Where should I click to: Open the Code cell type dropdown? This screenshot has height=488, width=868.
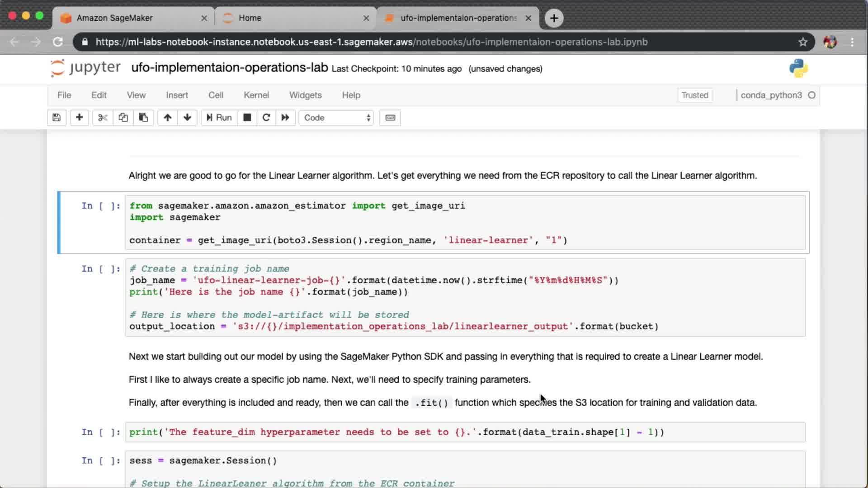point(336,117)
